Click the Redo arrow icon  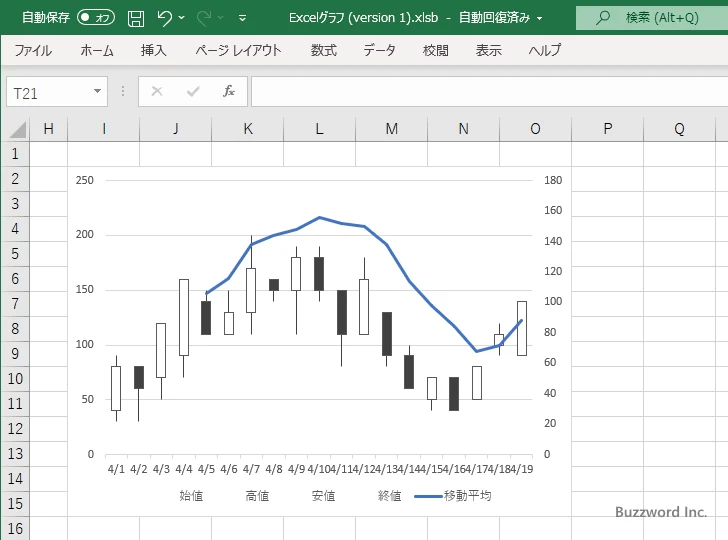[203, 18]
